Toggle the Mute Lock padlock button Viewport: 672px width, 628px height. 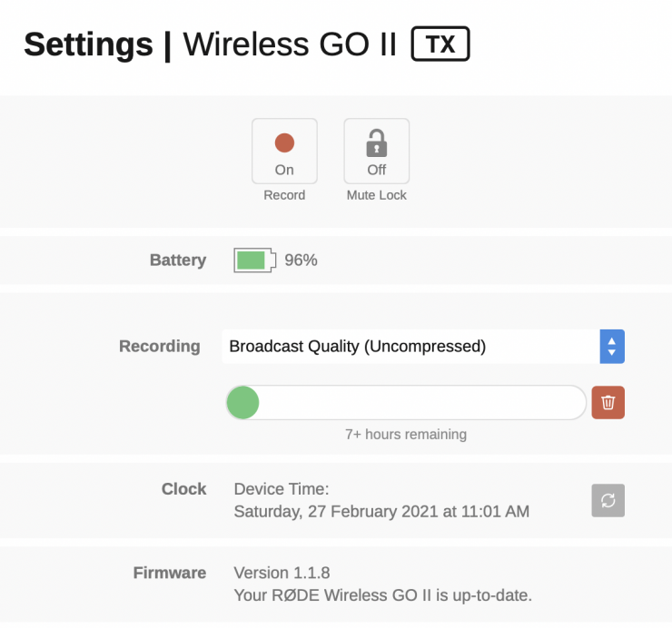click(376, 152)
